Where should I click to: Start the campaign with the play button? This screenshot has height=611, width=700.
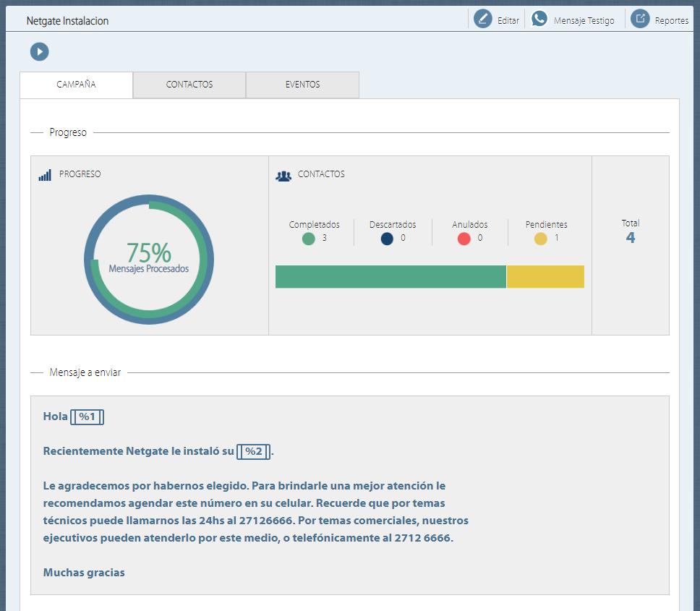[x=39, y=52]
